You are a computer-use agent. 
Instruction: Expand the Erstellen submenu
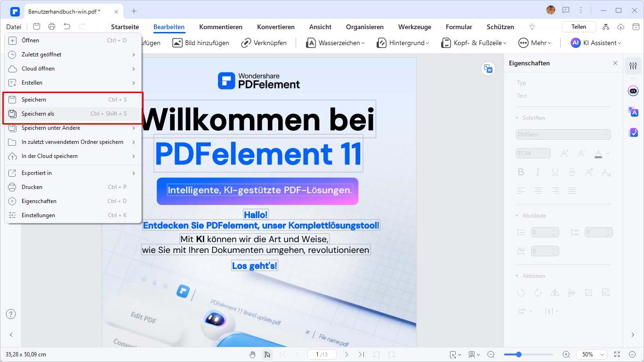(134, 83)
